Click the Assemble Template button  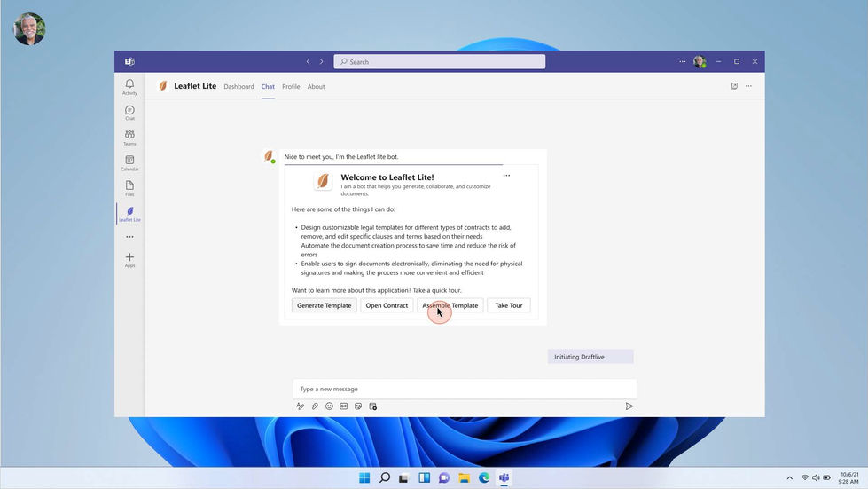[x=450, y=305]
